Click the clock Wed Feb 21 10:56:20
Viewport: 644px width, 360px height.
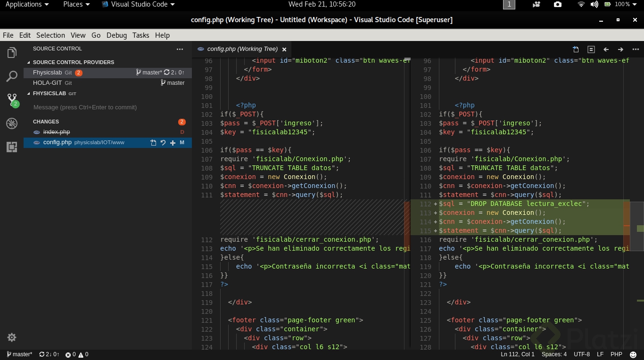[322, 4]
